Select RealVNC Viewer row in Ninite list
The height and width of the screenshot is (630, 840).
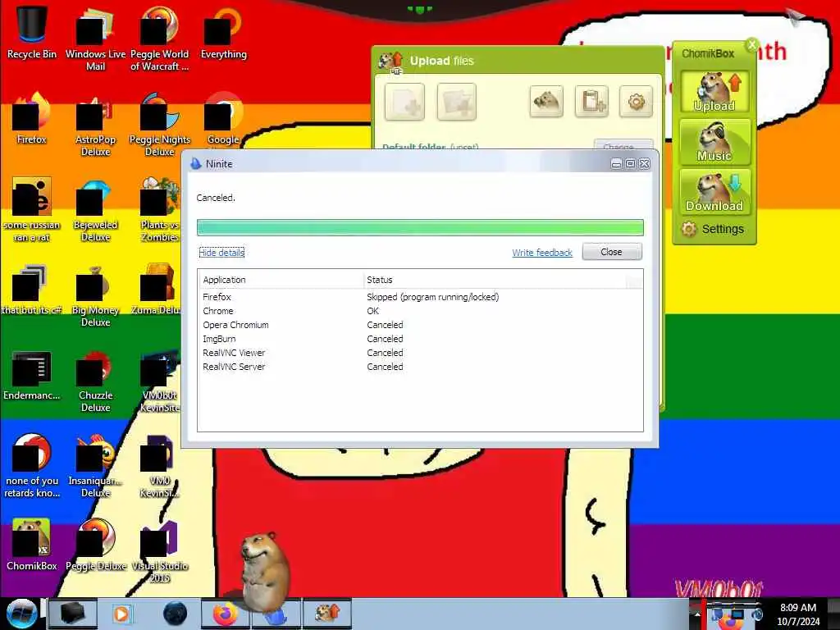[420, 353]
